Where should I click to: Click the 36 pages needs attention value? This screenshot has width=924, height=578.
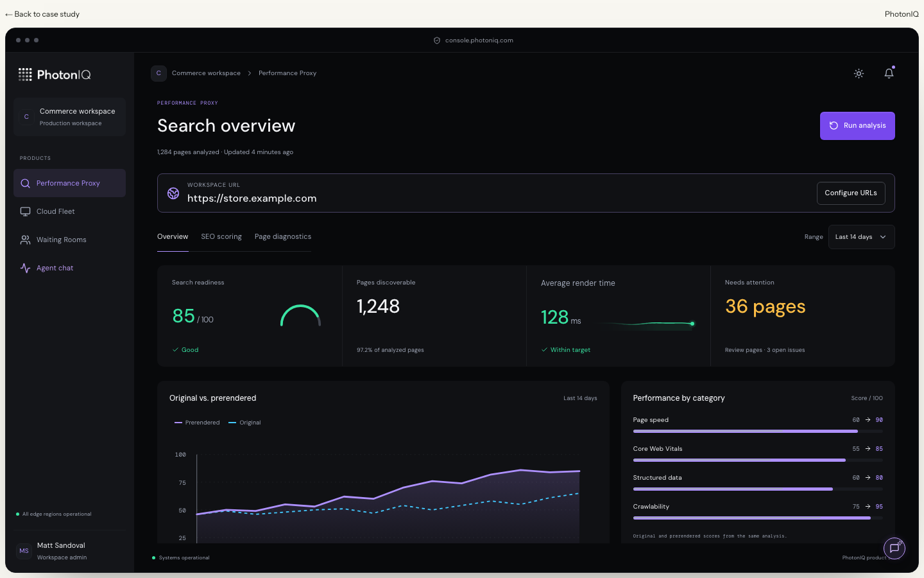(x=766, y=307)
